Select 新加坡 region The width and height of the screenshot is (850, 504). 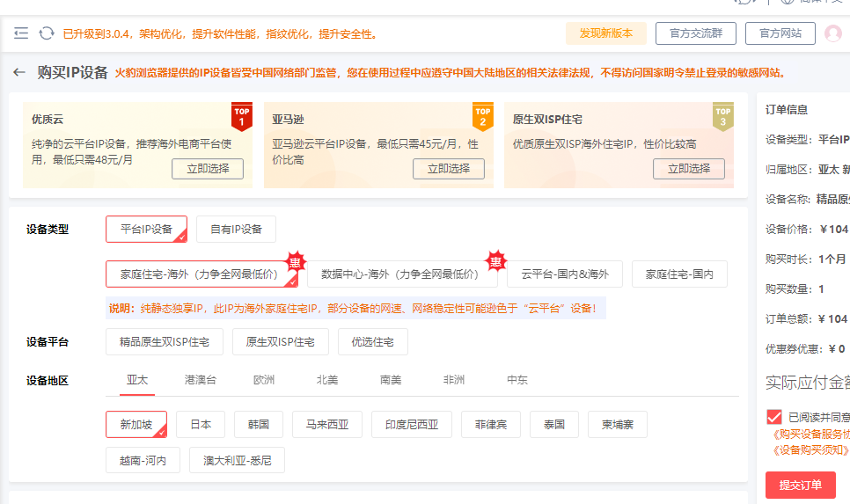pyautogui.click(x=136, y=424)
